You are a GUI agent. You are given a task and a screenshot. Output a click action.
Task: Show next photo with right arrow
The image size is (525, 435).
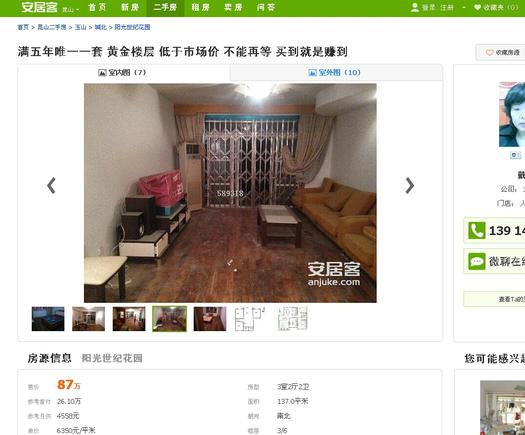coord(410,186)
